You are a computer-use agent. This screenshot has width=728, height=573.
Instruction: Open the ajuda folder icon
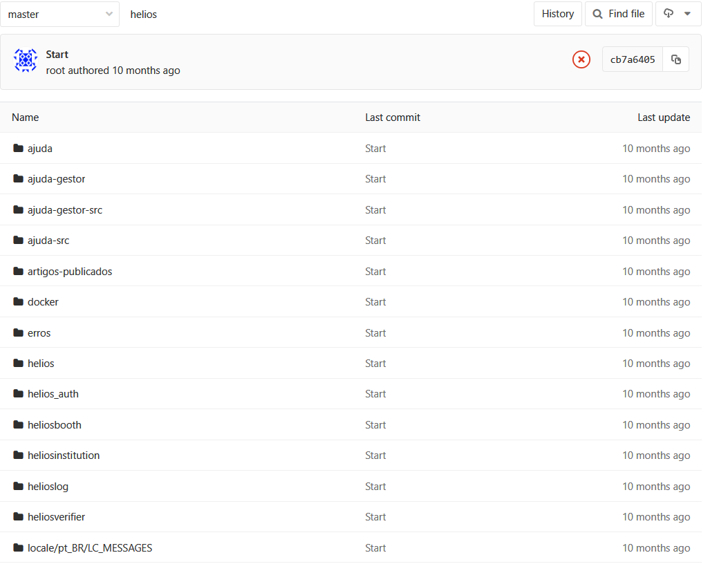[18, 148]
